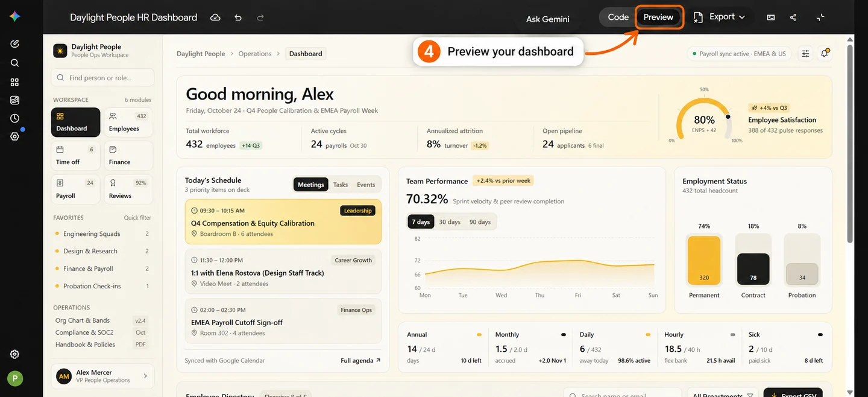Viewport: 868px width, 397px height.
Task: Click the grey Probation bar showing 34
Action: pyautogui.click(x=802, y=274)
